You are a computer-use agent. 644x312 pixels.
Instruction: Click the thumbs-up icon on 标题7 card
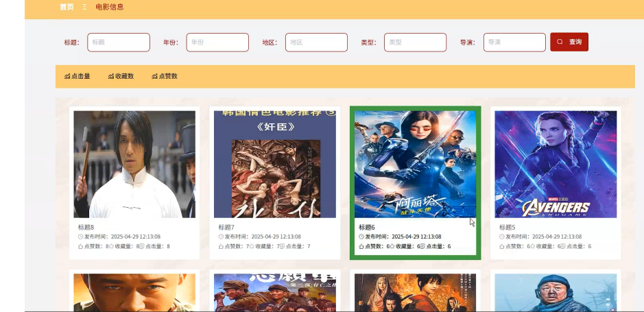[221, 247]
